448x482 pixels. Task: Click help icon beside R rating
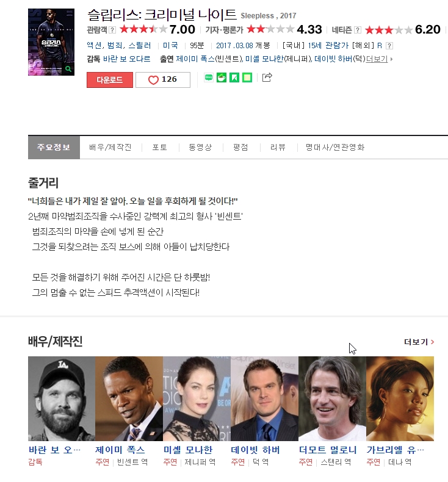389,46
